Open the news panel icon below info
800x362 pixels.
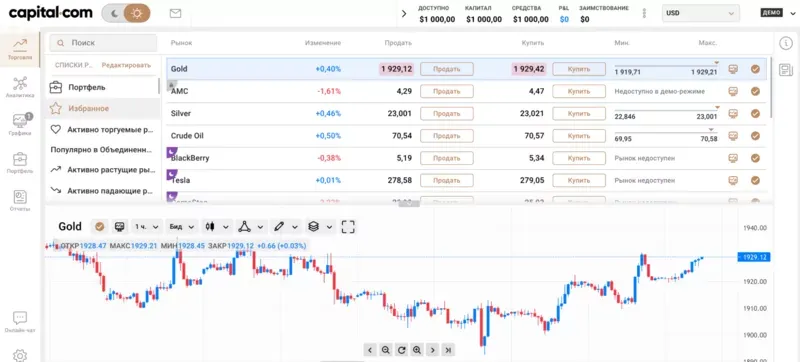[786, 70]
